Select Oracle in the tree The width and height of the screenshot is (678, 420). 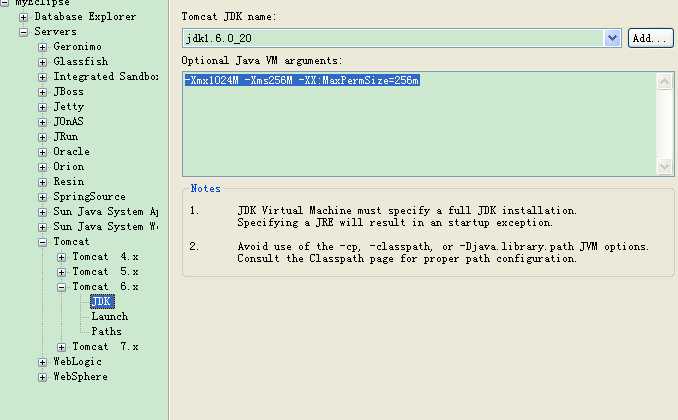71,151
